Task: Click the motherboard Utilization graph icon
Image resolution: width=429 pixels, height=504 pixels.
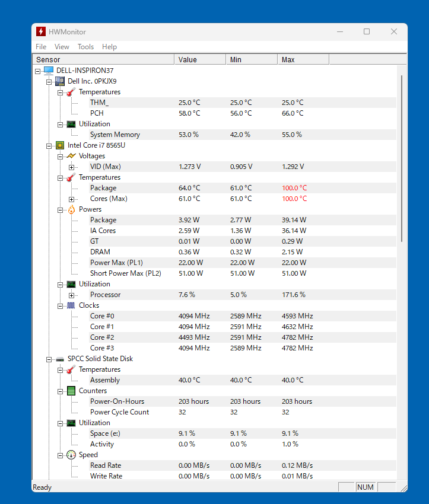Action: click(71, 124)
